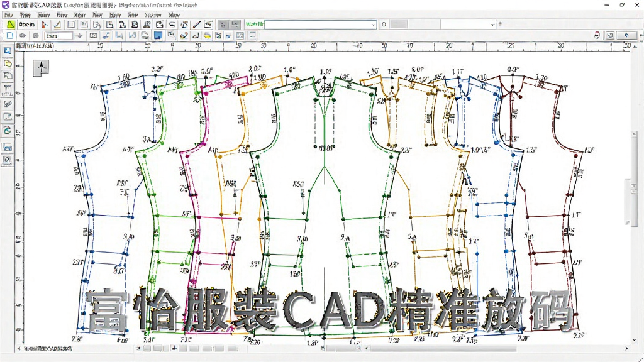Select the polygon outline tool in left sidebar
This screenshot has height=362, width=644.
coord(8,75)
